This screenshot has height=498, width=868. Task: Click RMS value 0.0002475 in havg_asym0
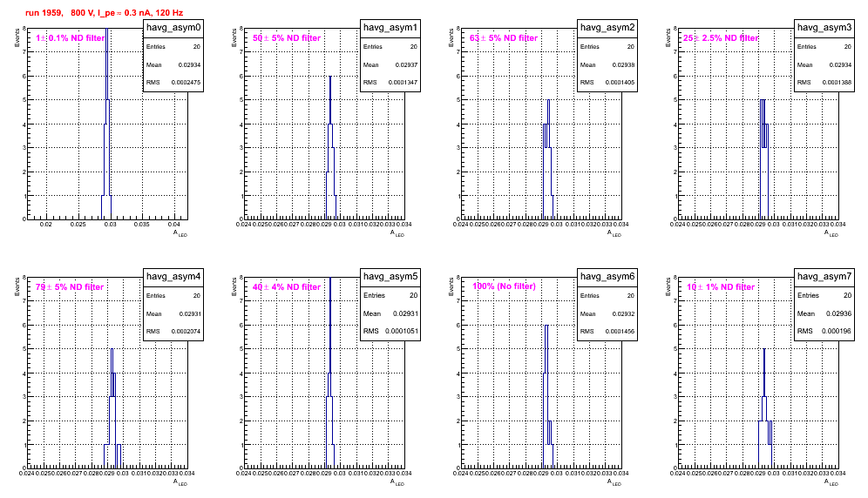(x=186, y=83)
